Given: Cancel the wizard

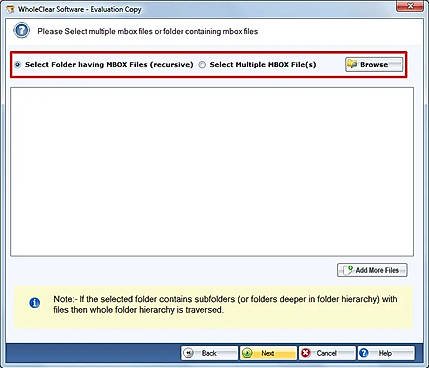Looking at the screenshot, I should pos(327,353).
